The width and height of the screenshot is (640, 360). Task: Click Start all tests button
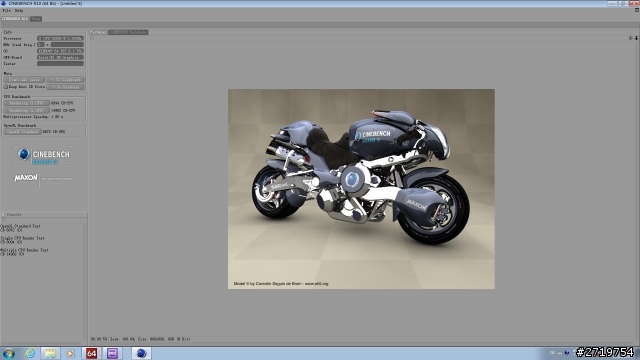[x=24, y=80]
